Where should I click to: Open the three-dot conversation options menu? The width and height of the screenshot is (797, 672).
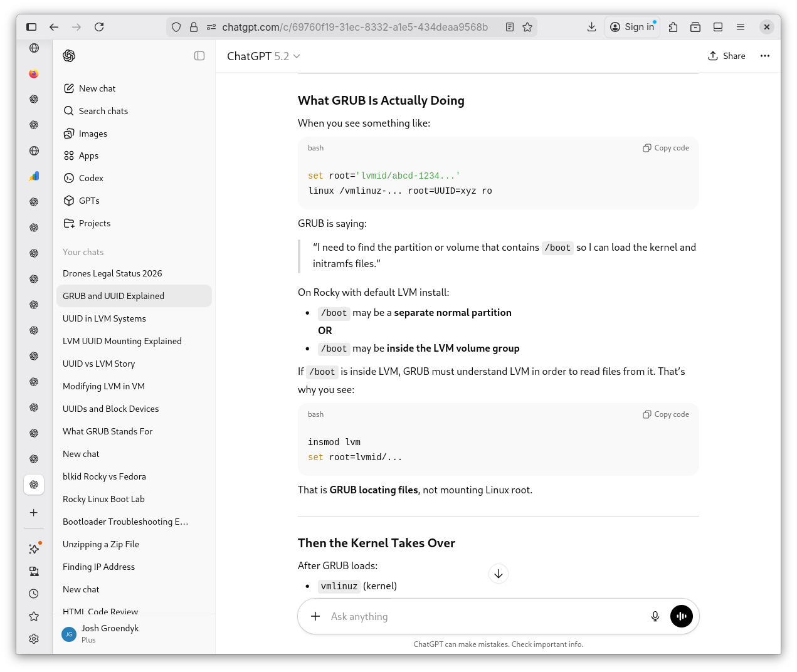765,56
